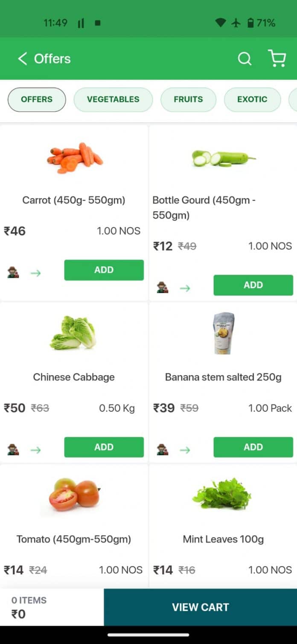Screen dimensions: 297x644
Task: Switch to the FRUITS tab
Action: 188,99
